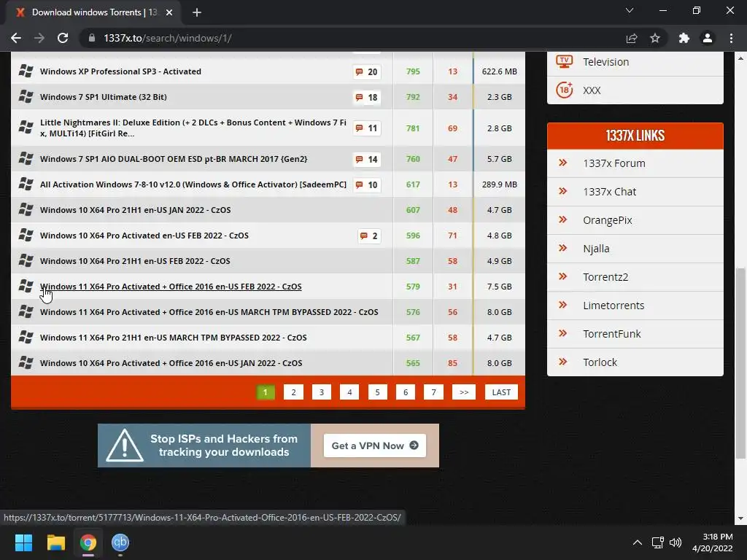
Task: Go to results page 2
Action: click(293, 392)
